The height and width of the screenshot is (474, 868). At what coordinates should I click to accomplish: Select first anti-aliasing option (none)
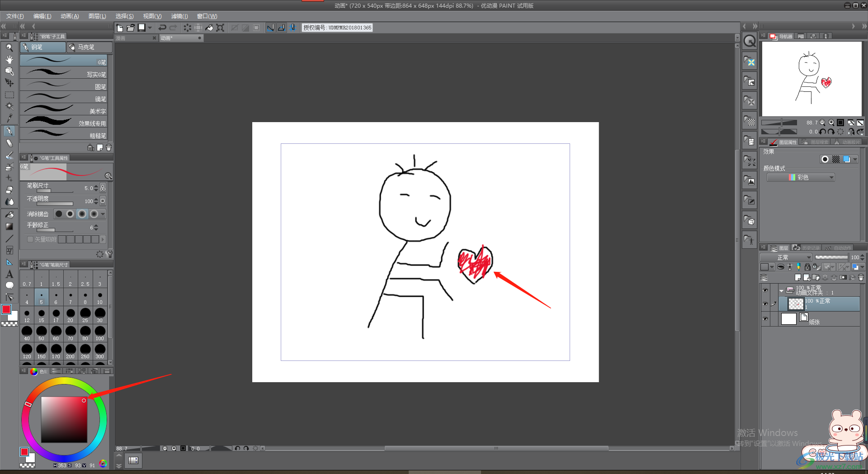click(x=59, y=214)
